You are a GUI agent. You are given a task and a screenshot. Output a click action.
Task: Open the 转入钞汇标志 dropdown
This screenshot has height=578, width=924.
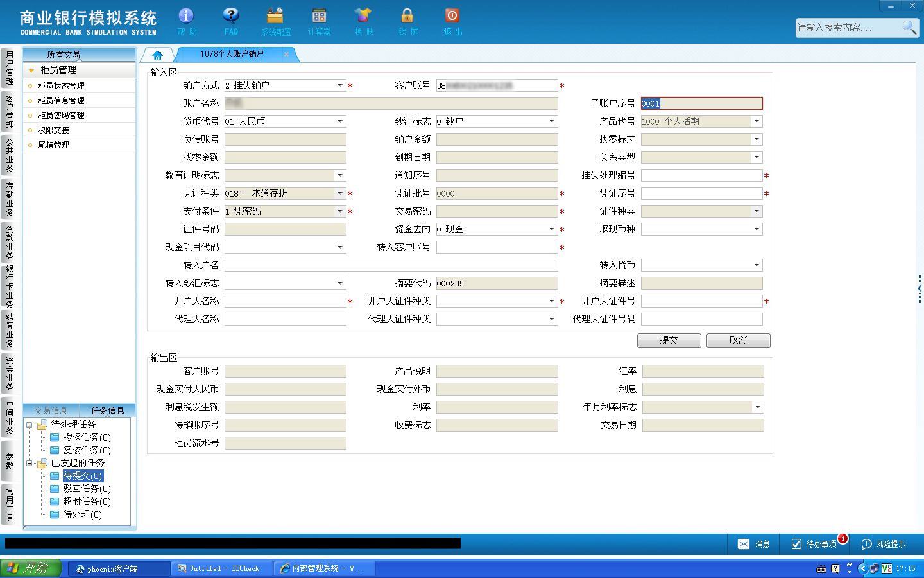340,283
